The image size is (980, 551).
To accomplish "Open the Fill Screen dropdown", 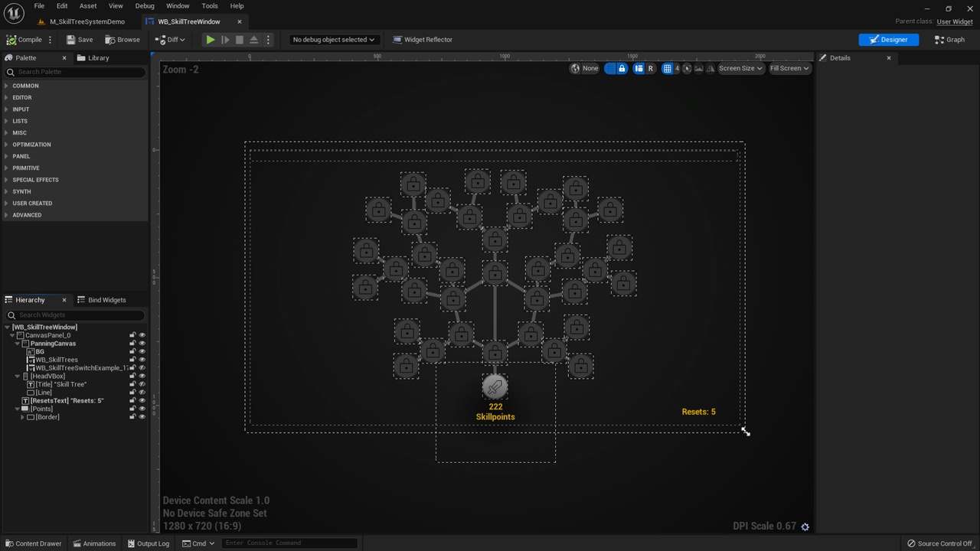I will tap(789, 68).
